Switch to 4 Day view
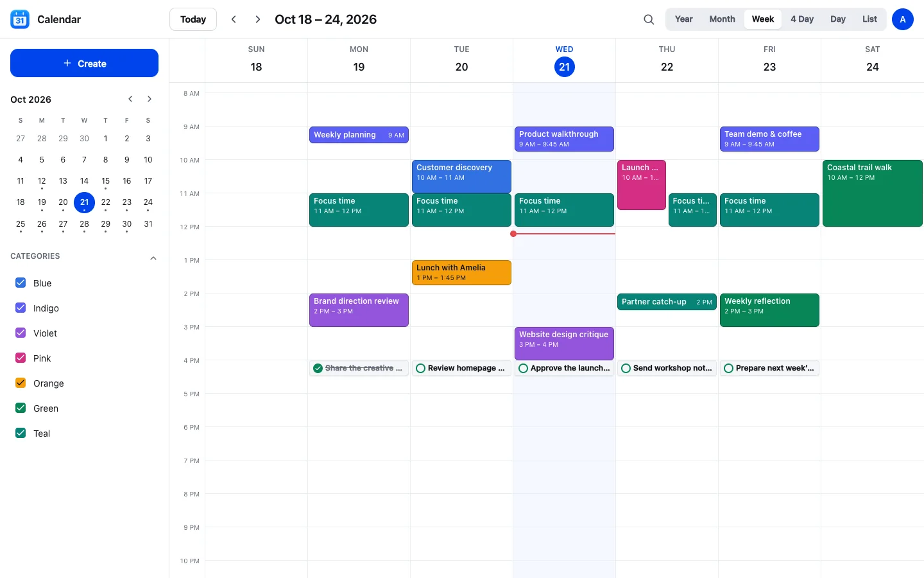The width and height of the screenshot is (924, 578). click(x=802, y=19)
